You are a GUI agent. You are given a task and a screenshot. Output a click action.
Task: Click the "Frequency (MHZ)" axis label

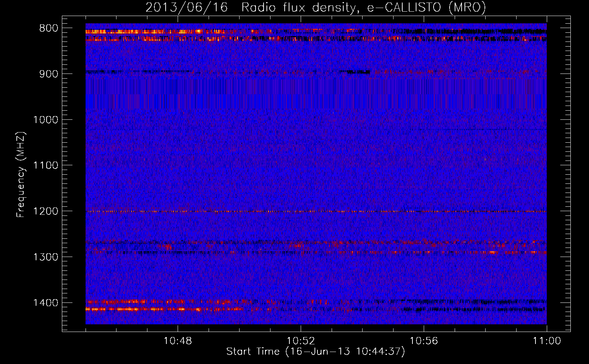21,174
